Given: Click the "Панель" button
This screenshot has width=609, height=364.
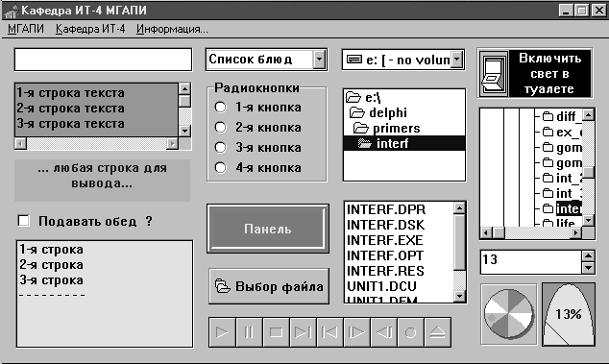Looking at the screenshot, I should pos(268,229).
